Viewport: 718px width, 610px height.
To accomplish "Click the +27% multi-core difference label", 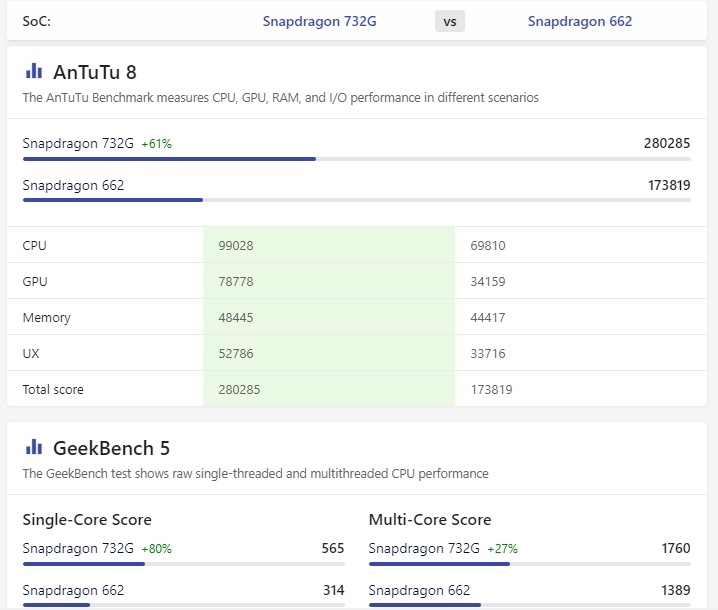I will pos(502,549).
